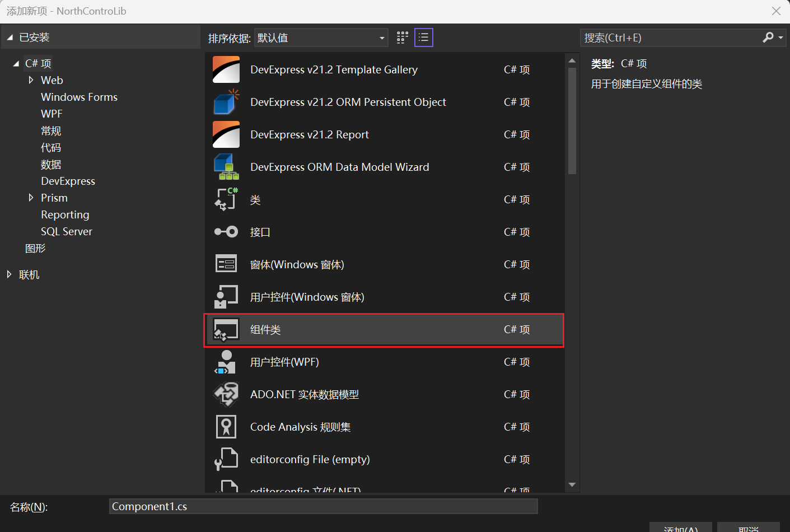Click the C# 类 (class) template icon

click(226, 199)
